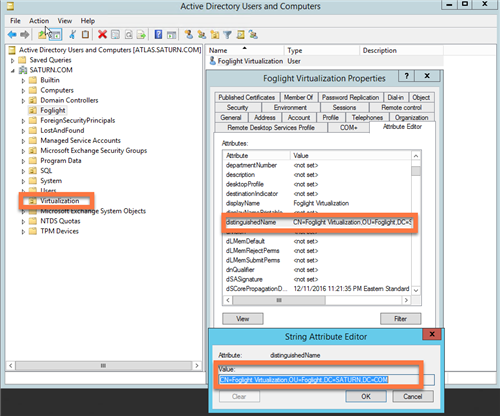
Task: Select the displayName attribute row
Action: pos(317,203)
